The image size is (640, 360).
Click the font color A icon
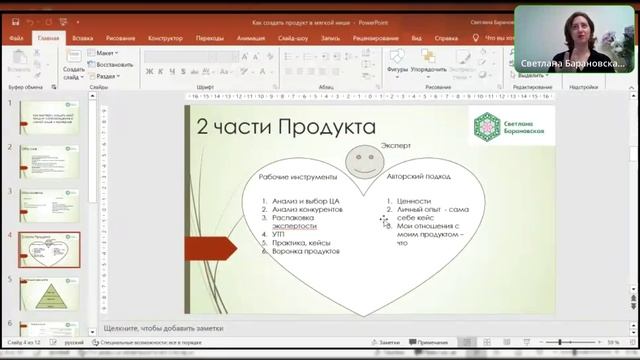pos(263,72)
